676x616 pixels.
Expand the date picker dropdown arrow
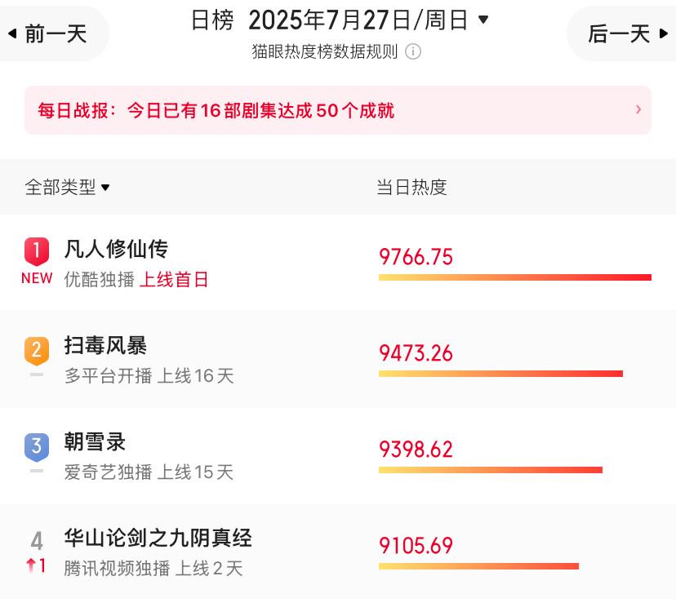[x=483, y=20]
